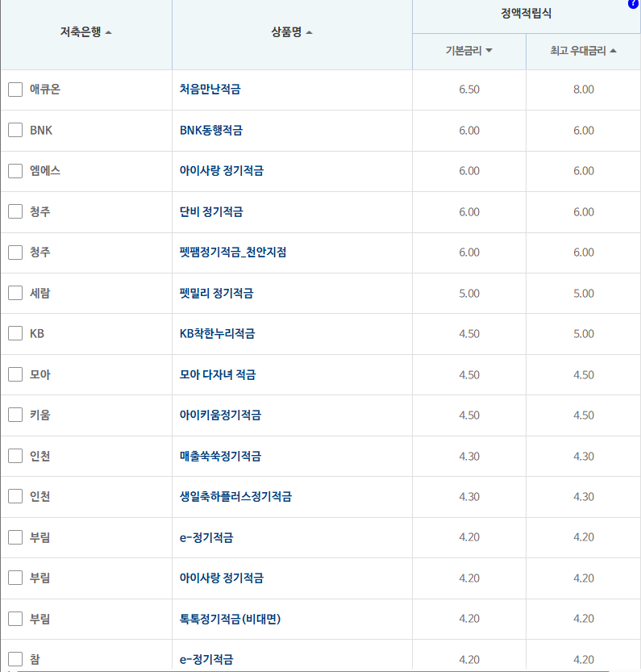Open the 톡톡정기적금(비대면) link

[x=230, y=619]
